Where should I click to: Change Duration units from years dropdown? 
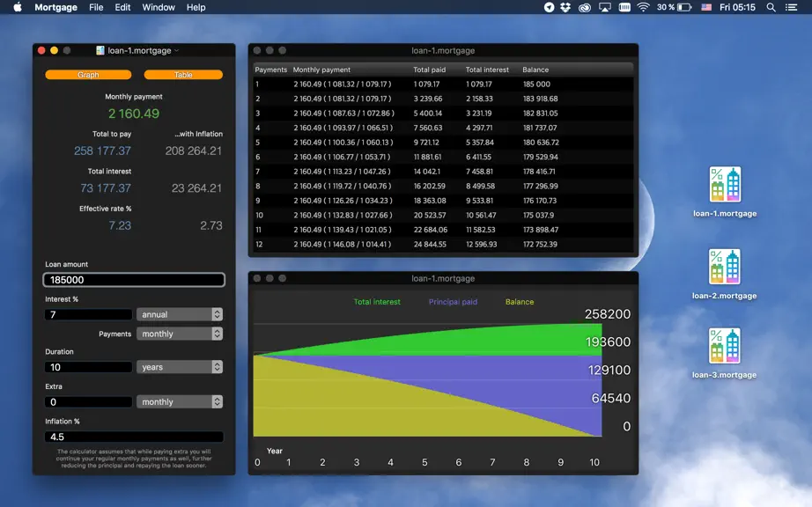point(180,367)
